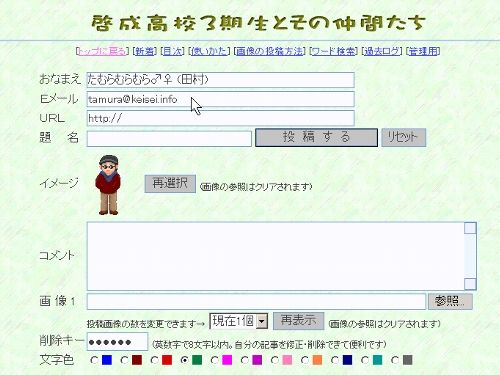Select the green text color radio
This screenshot has height=375, width=500.
coord(184,360)
